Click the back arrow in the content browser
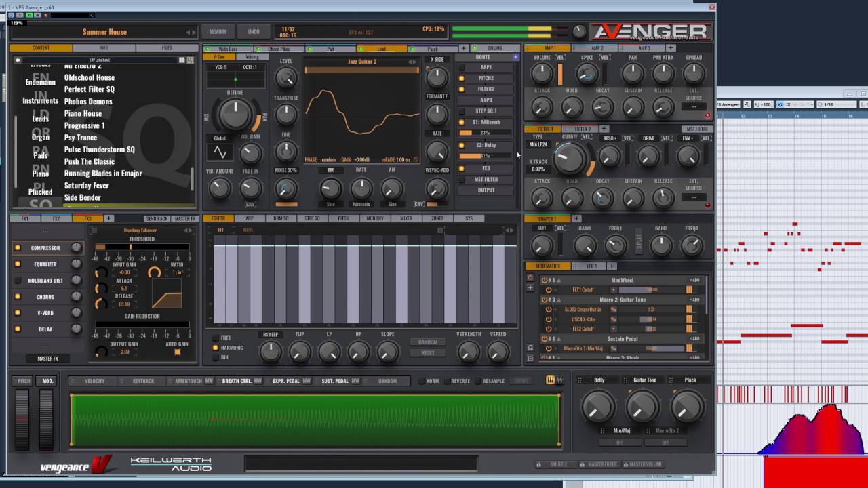 [18, 60]
